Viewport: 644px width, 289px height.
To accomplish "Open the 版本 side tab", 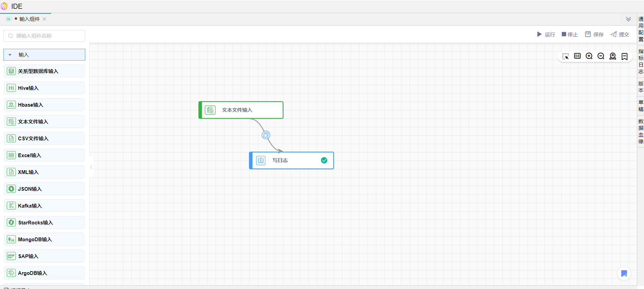I will click(x=641, y=87).
